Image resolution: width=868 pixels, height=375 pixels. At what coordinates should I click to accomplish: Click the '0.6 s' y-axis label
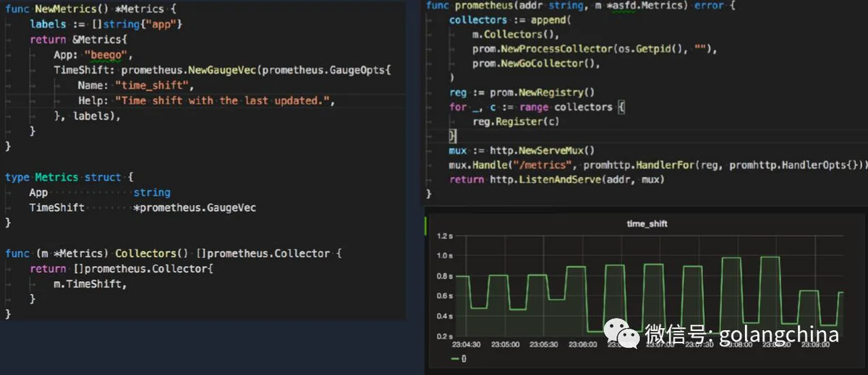(446, 296)
